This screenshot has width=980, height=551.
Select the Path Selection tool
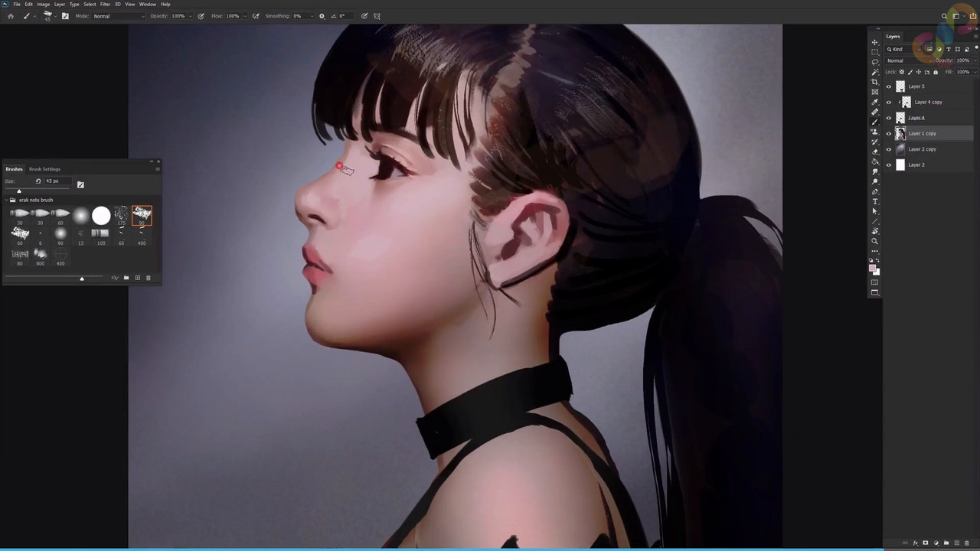coord(875,211)
